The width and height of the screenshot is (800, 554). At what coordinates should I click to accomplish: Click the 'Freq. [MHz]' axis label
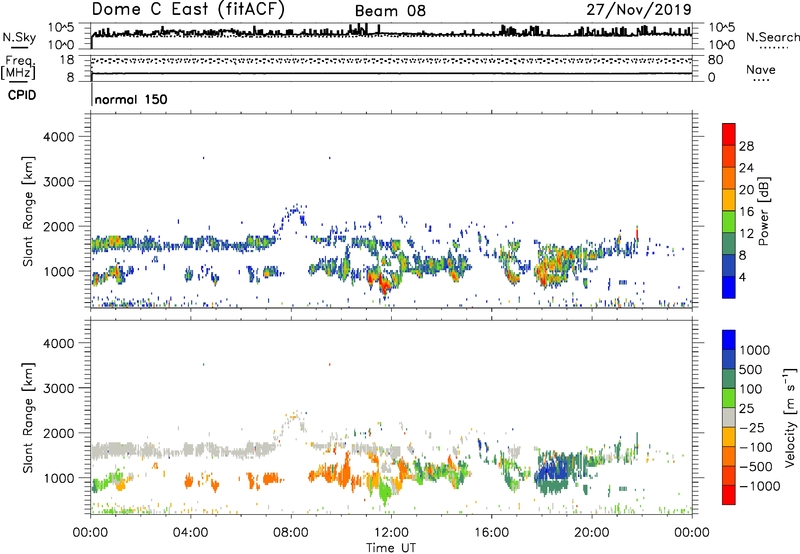click(x=19, y=68)
